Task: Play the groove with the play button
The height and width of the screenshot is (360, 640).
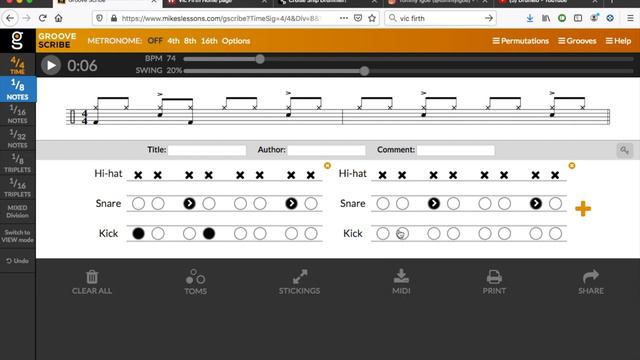Action: [51, 65]
